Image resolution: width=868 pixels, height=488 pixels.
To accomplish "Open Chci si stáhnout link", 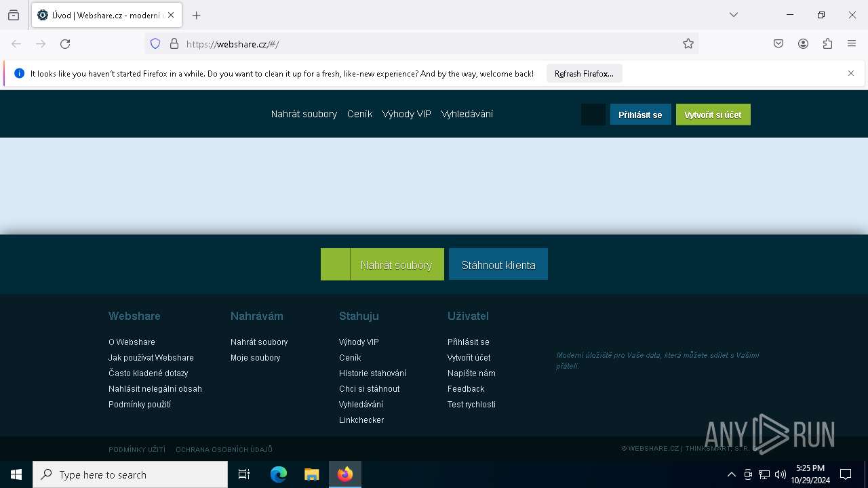I will pos(370,389).
